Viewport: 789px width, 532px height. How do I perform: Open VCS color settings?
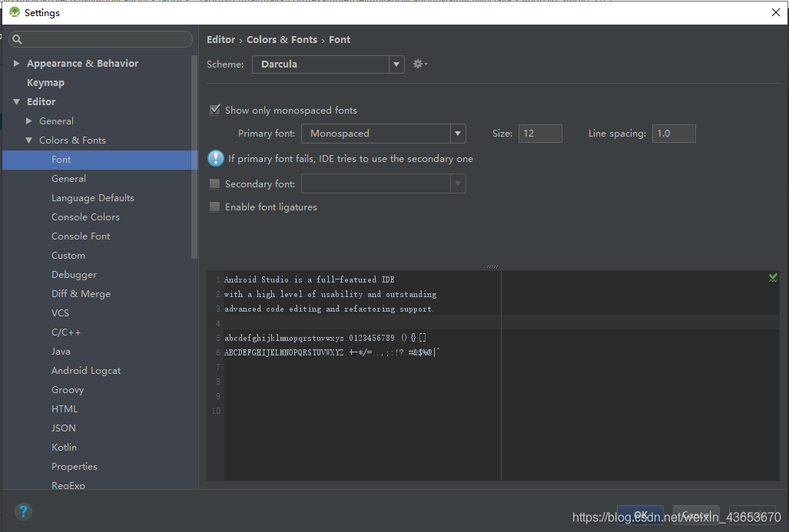coord(60,312)
